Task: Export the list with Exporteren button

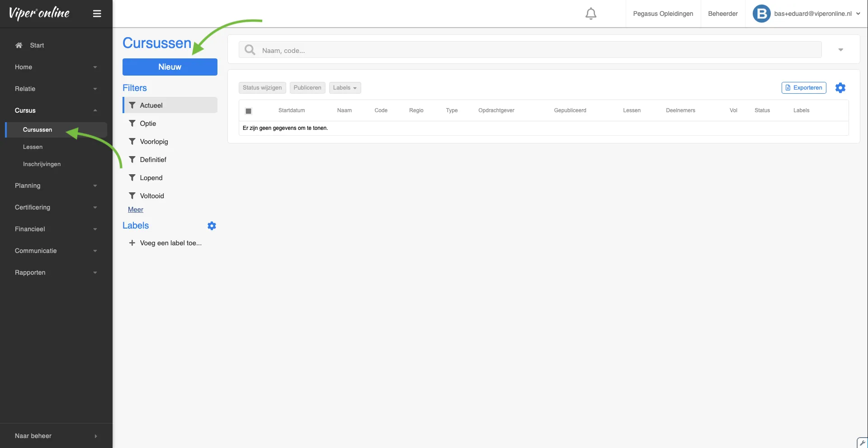Action: coord(803,88)
